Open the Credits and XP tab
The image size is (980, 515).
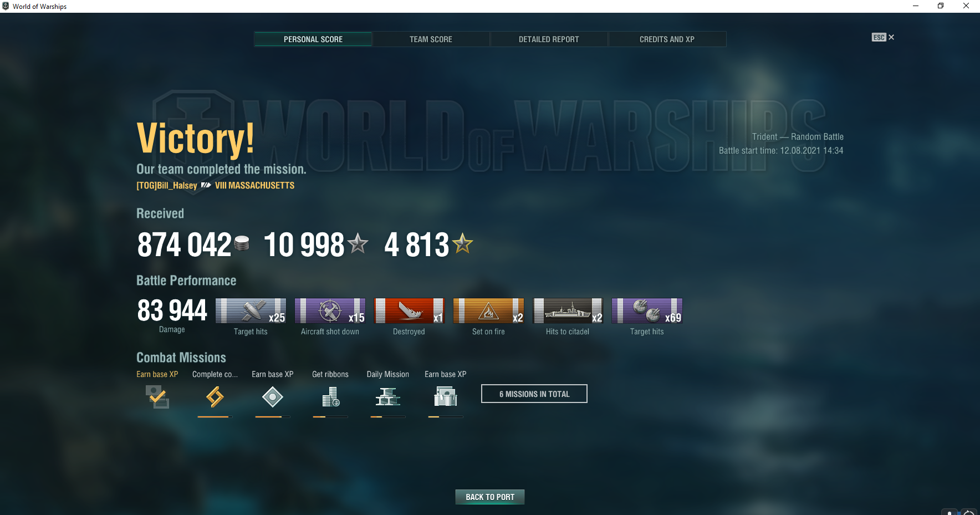667,39
